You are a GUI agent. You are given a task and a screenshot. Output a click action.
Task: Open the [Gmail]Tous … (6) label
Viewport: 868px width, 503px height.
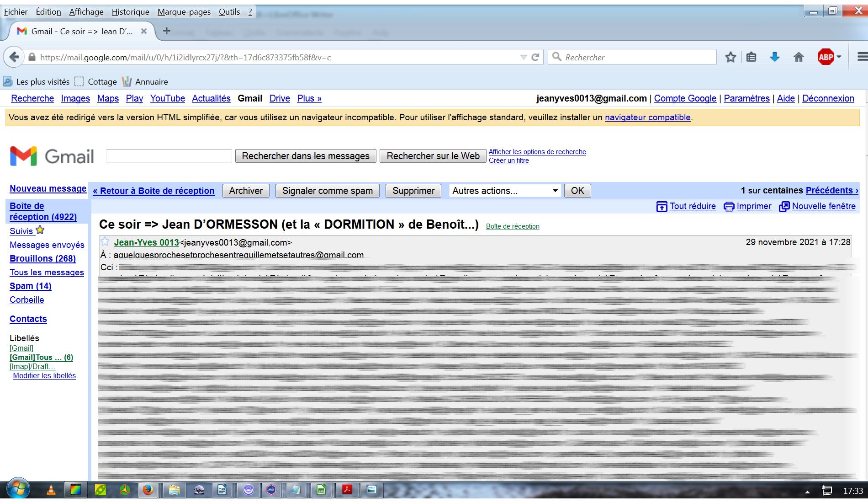41,357
